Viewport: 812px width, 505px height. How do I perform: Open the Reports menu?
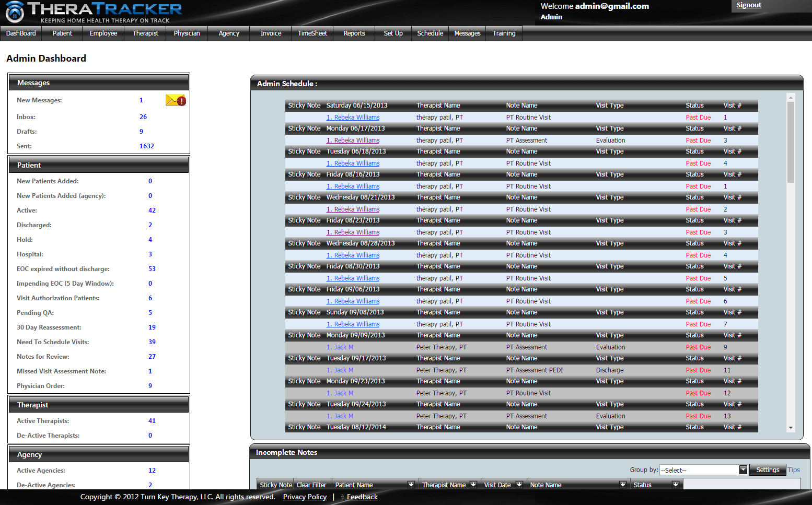(354, 33)
